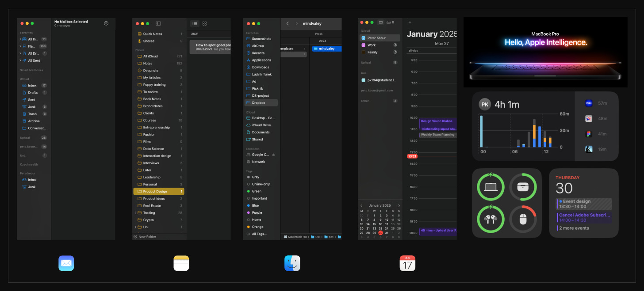Open the Notes app icon
644x291 pixels.
tap(181, 263)
